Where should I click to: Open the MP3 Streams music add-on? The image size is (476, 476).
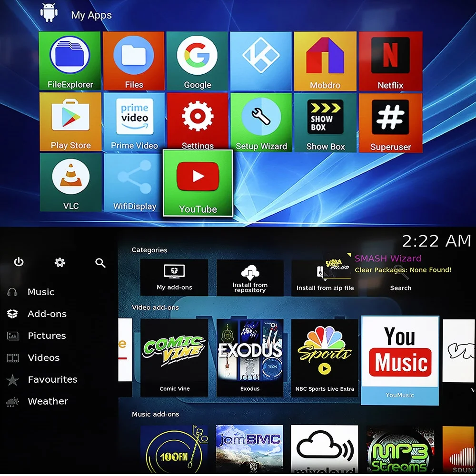400,449
